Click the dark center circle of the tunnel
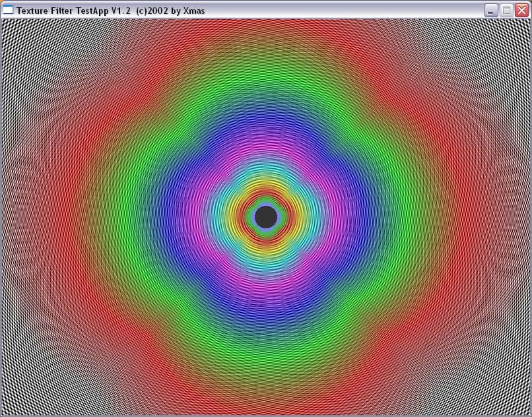The width and height of the screenshot is (532, 417). click(x=266, y=217)
